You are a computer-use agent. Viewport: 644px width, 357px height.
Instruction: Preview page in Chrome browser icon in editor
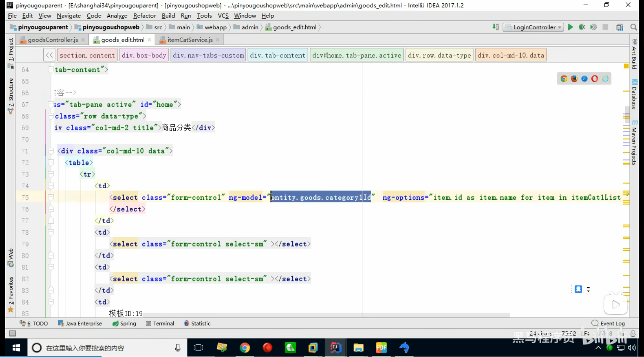(x=564, y=79)
